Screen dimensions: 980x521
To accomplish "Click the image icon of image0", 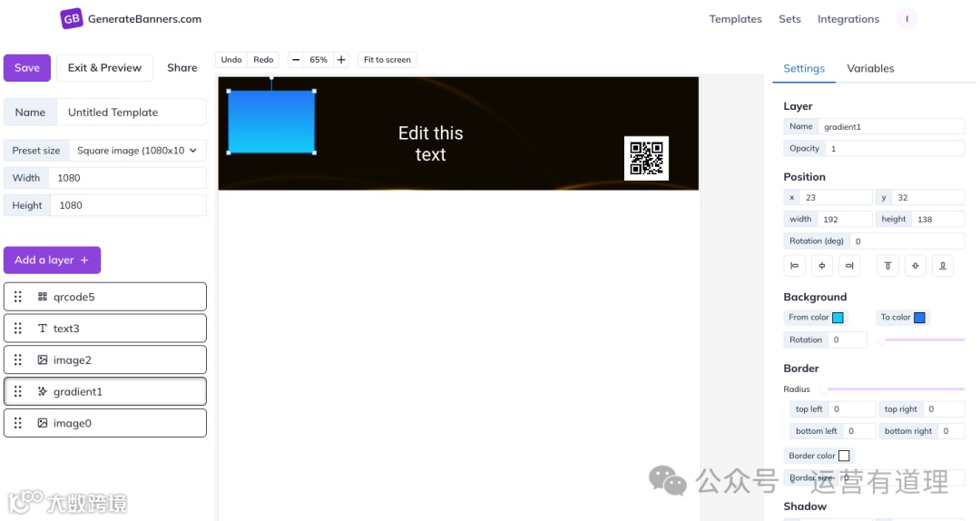I will pos(43,424).
